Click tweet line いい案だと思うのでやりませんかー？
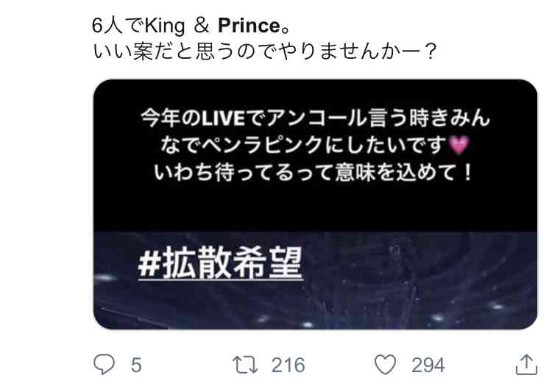This screenshot has height=392, width=552. [265, 51]
